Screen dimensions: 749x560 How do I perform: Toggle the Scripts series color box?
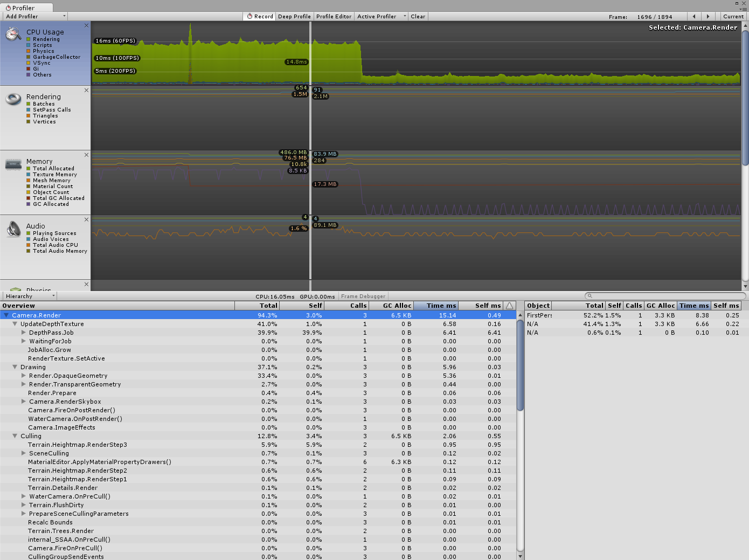28,45
